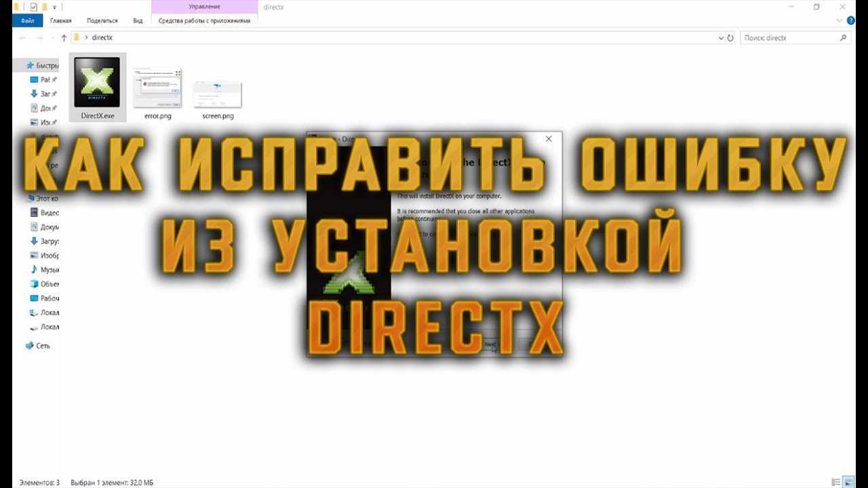868x488 pixels.
Task: Select Этот компьютер in navigation pane
Action: (x=42, y=199)
